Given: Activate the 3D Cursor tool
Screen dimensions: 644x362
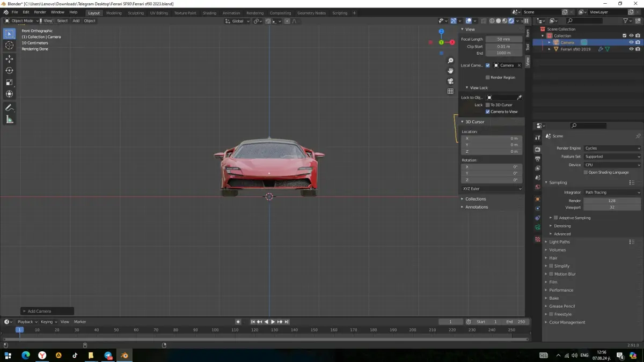Looking at the screenshot, I should coord(9,46).
